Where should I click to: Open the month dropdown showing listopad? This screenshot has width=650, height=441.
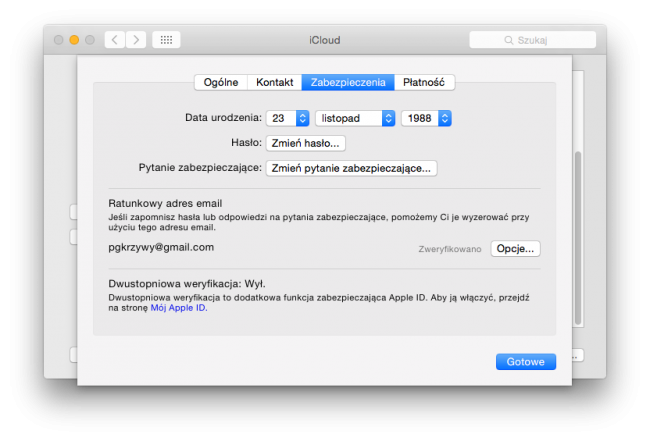point(355,119)
